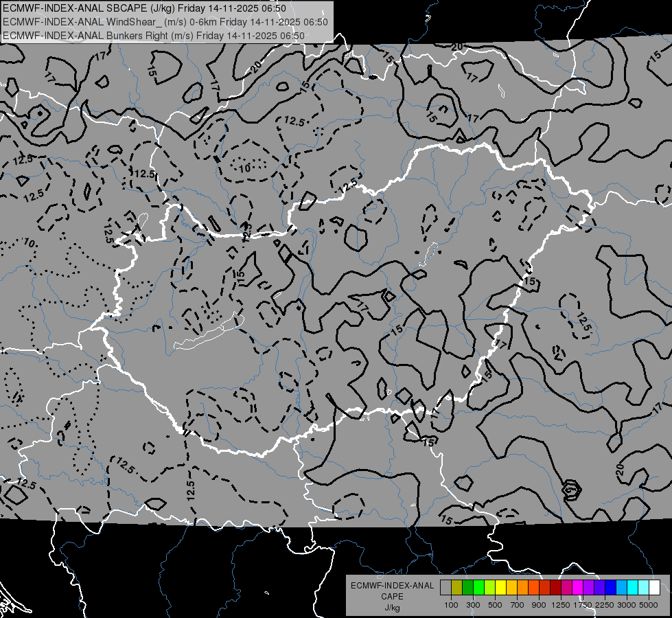
Task: Click the legend title ECMWF-INDEX-ANAL
Action: coord(392,586)
